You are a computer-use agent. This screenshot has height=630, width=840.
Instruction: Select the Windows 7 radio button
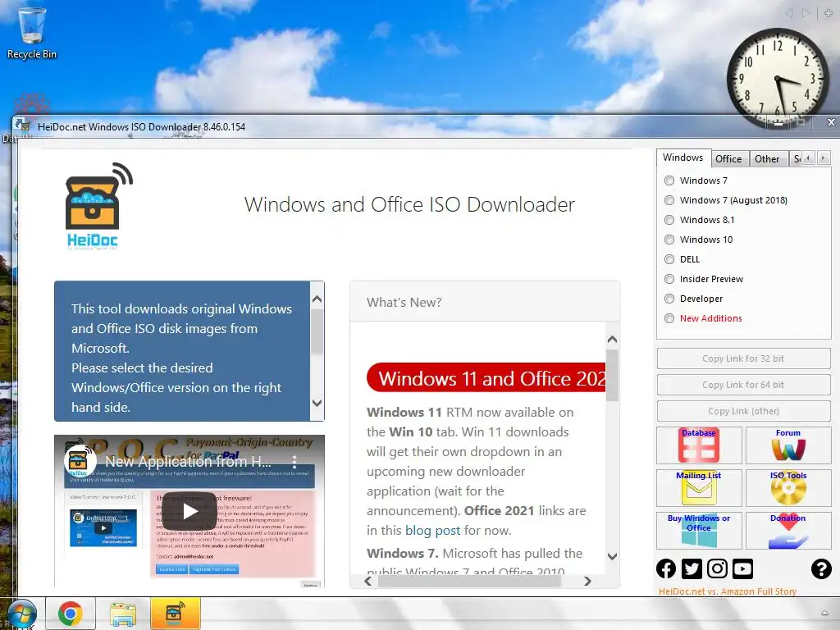669,180
